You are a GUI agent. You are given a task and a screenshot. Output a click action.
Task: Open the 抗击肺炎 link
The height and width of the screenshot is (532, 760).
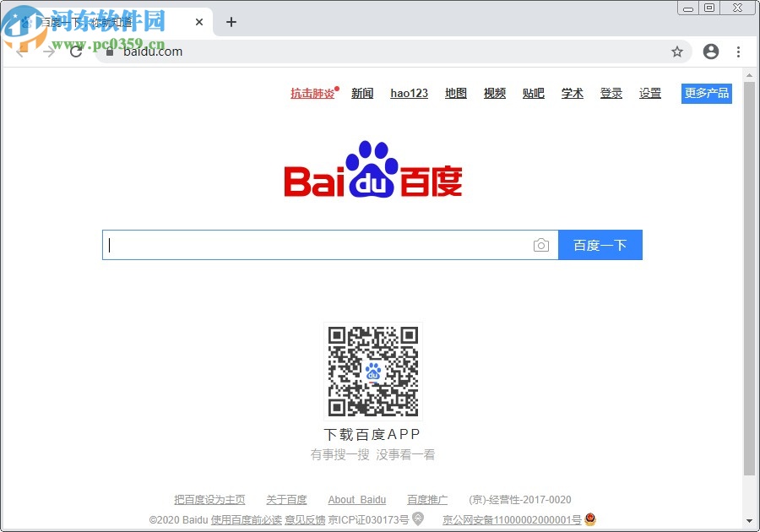pos(312,93)
